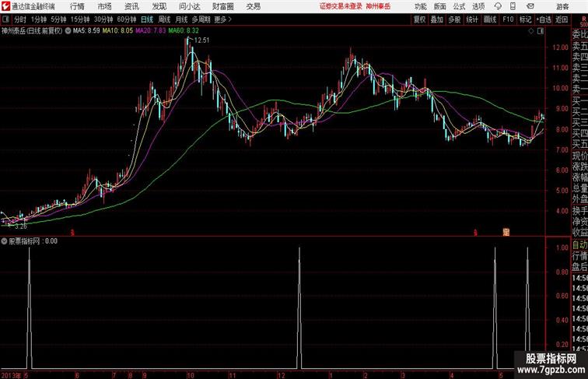The height and width of the screenshot is (379, 588).
Task: Click the orange event marker near bottom axis
Action: point(506,232)
